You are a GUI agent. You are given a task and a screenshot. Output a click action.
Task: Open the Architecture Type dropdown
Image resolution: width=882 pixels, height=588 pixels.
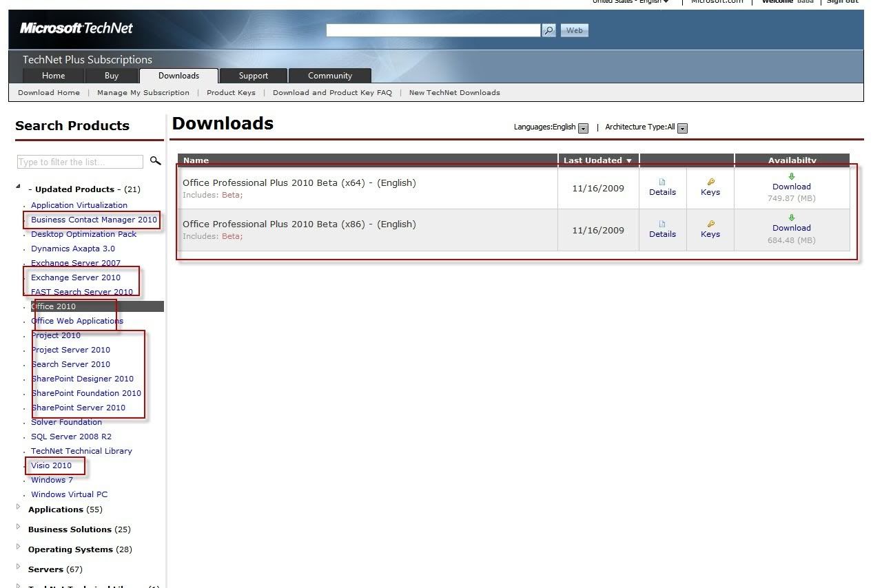[x=682, y=128]
